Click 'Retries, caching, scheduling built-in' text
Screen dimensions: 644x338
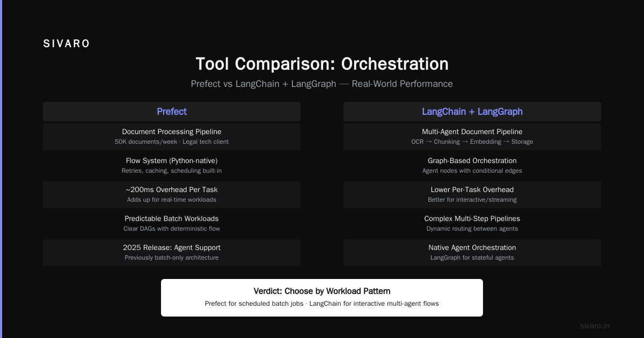point(172,171)
